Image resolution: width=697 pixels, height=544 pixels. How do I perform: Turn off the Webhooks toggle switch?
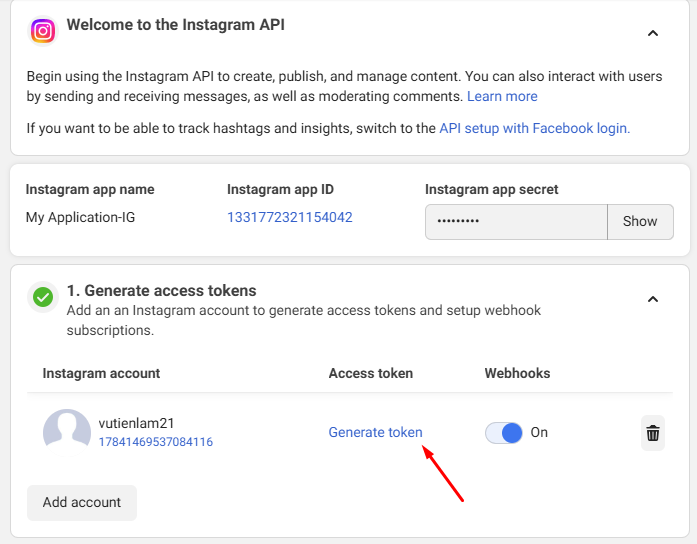[x=504, y=432]
